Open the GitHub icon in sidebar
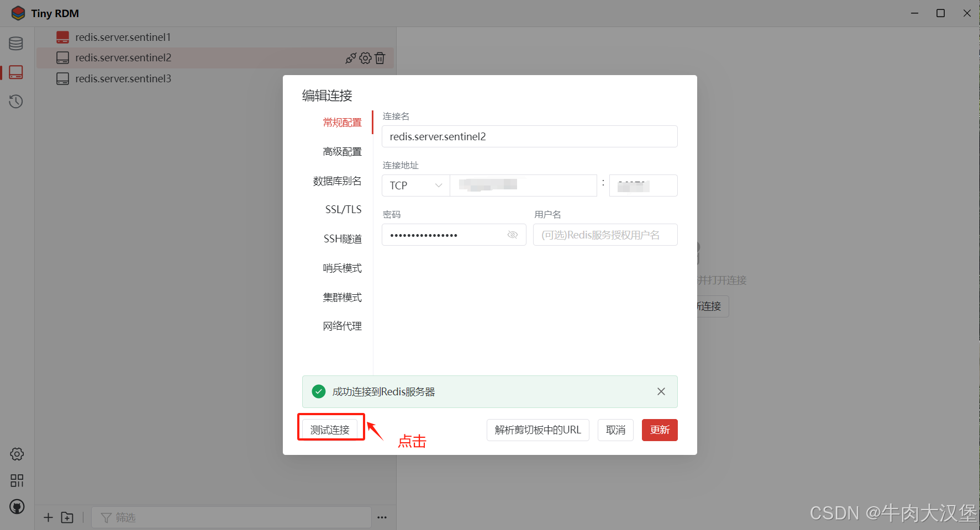The image size is (980, 530). (x=17, y=507)
